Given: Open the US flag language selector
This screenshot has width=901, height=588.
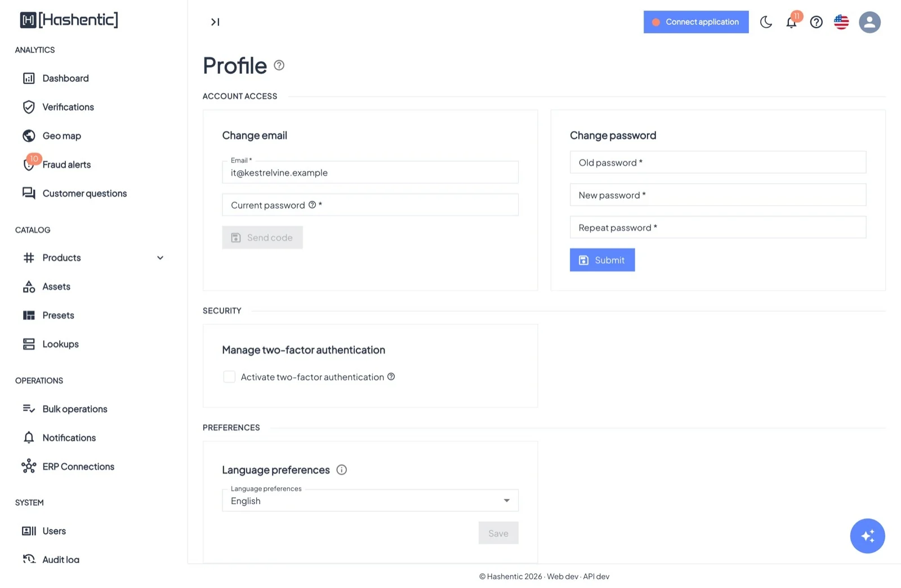Looking at the screenshot, I should click(841, 22).
